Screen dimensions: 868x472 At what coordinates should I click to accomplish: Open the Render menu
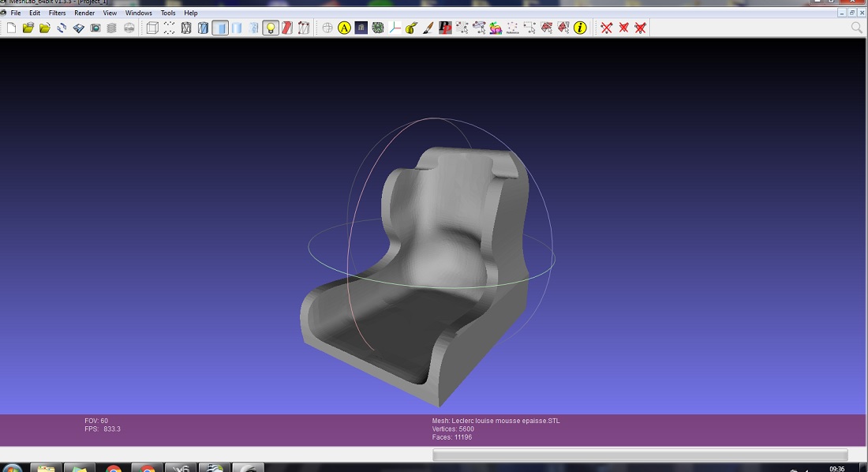pyautogui.click(x=84, y=13)
